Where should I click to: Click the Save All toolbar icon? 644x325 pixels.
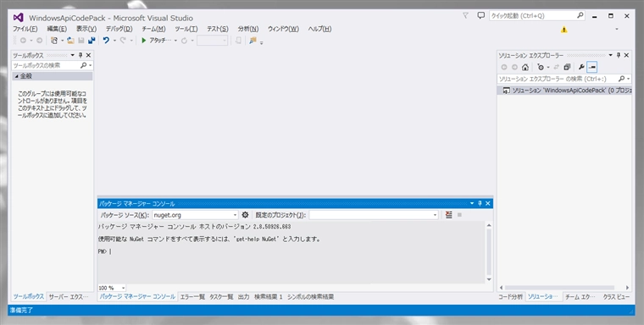92,41
